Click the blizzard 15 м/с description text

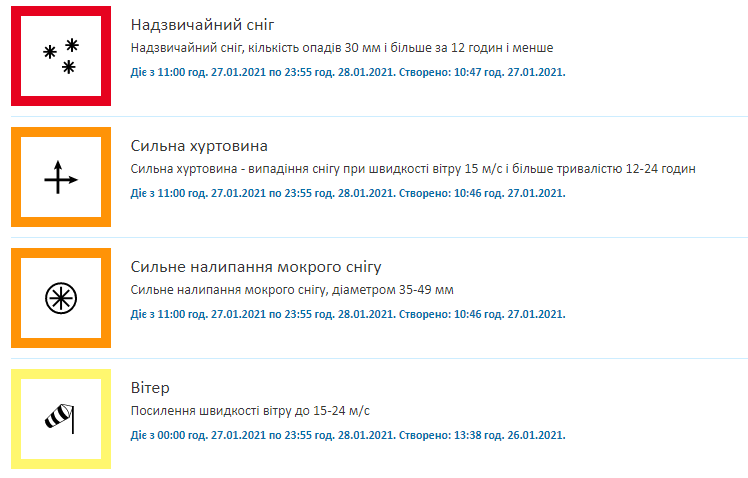[x=413, y=169]
